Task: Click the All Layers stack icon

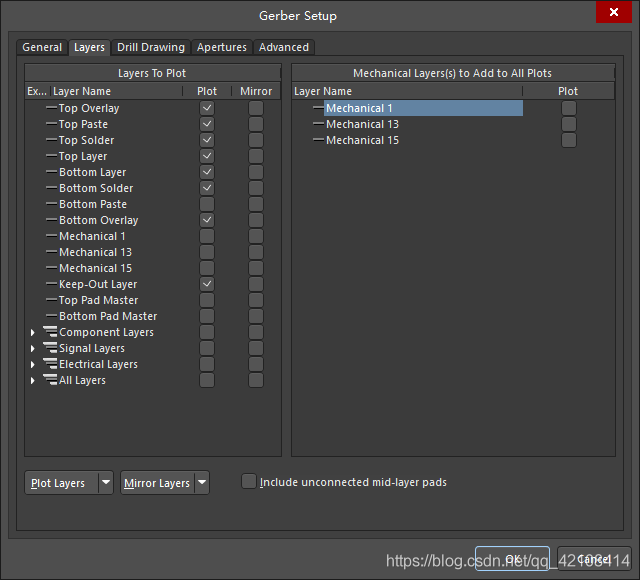Action: (50, 380)
